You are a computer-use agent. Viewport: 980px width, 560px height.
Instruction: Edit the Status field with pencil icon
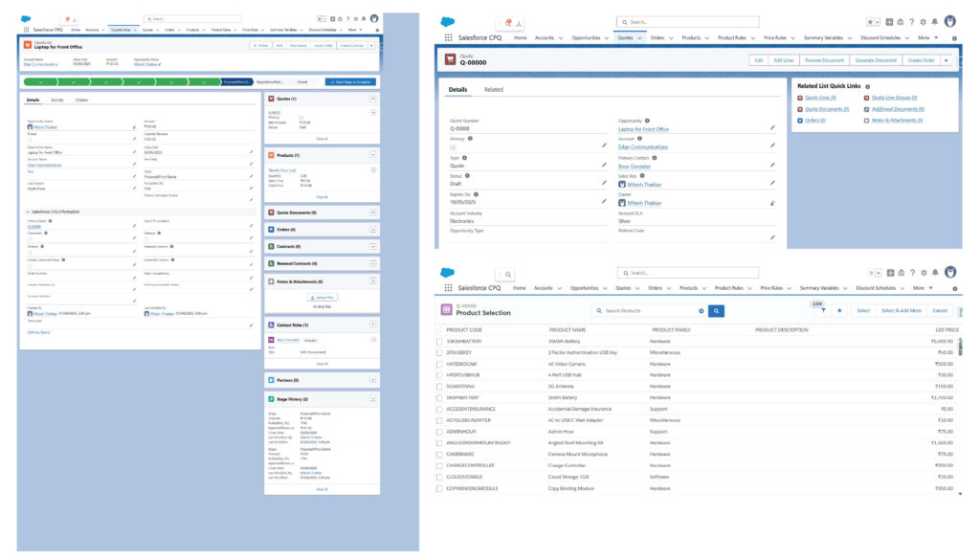(604, 183)
